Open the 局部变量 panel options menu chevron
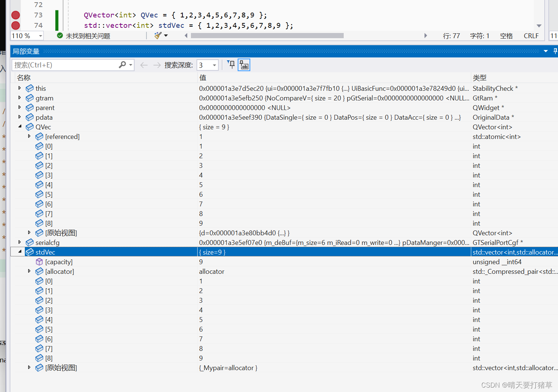Viewport: 558px width, 392px height. point(545,51)
